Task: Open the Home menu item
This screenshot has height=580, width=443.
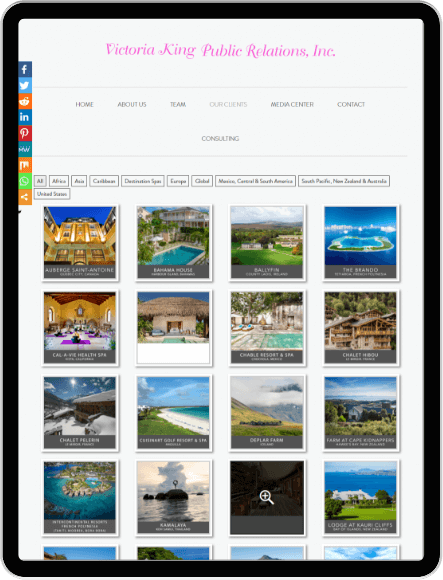Action: pyautogui.click(x=84, y=105)
